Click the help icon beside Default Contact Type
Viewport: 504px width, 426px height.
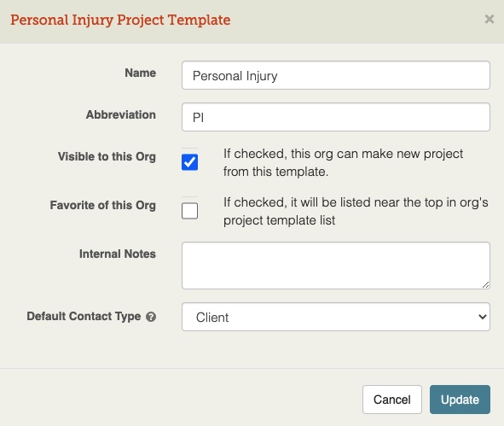point(151,317)
